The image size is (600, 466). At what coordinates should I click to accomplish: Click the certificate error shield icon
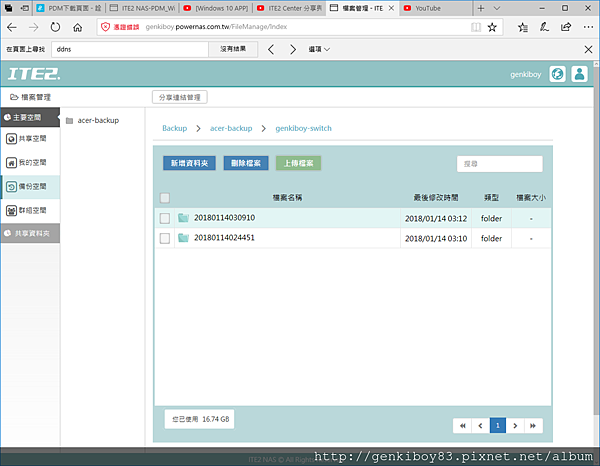(106, 27)
